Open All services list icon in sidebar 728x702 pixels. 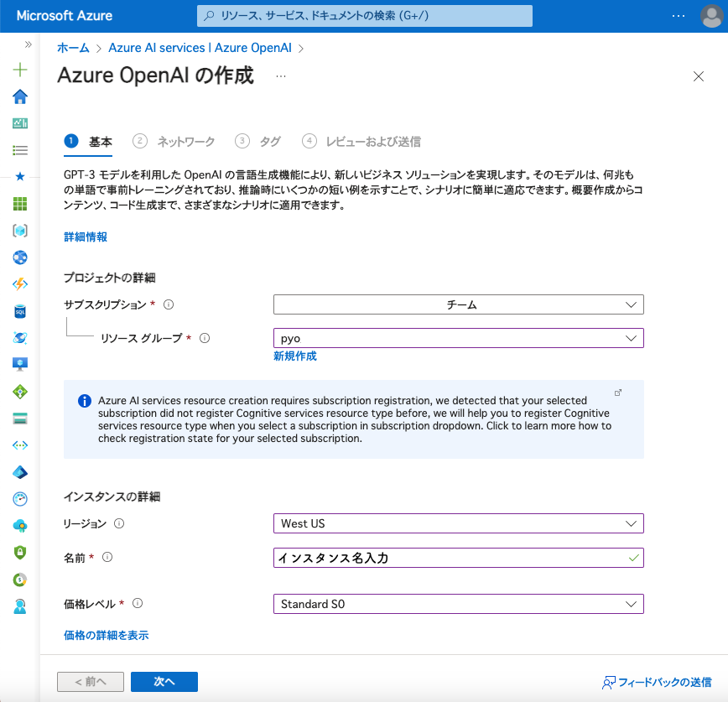[20, 150]
